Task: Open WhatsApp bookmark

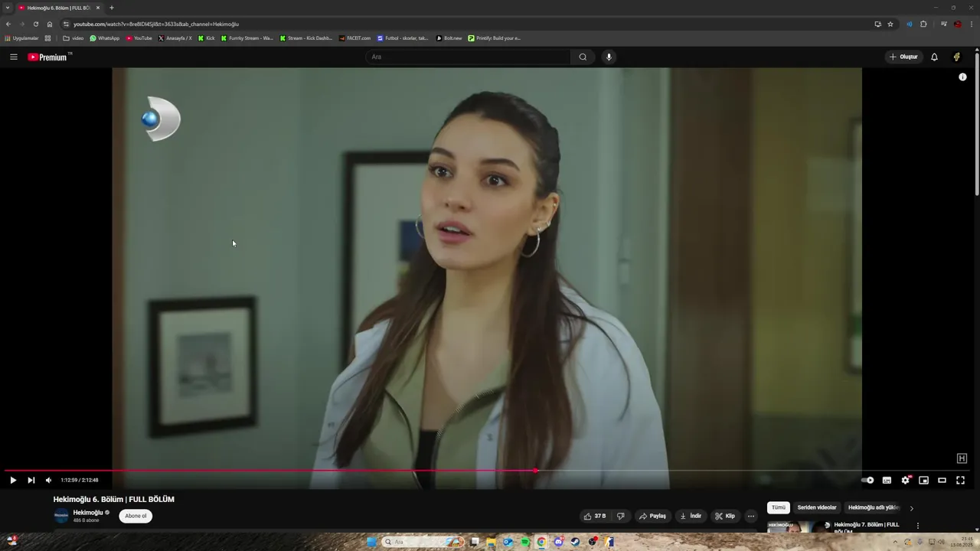Action: point(105,37)
